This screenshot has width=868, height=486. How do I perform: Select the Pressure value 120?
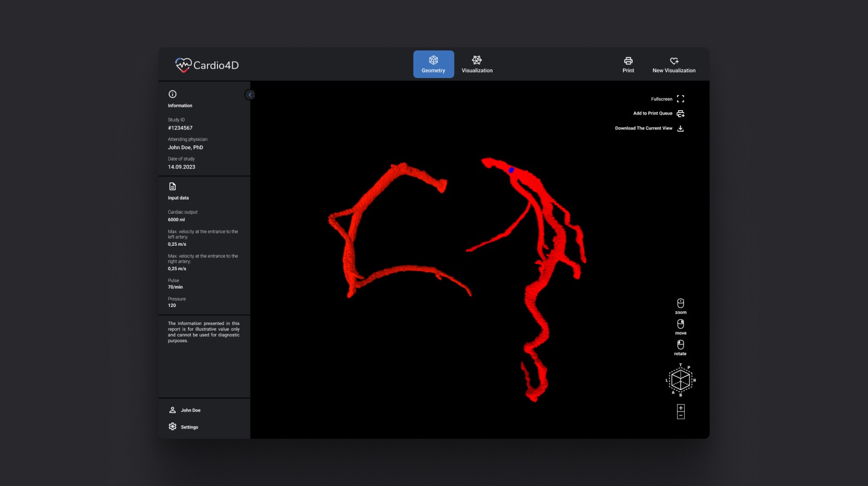point(172,305)
